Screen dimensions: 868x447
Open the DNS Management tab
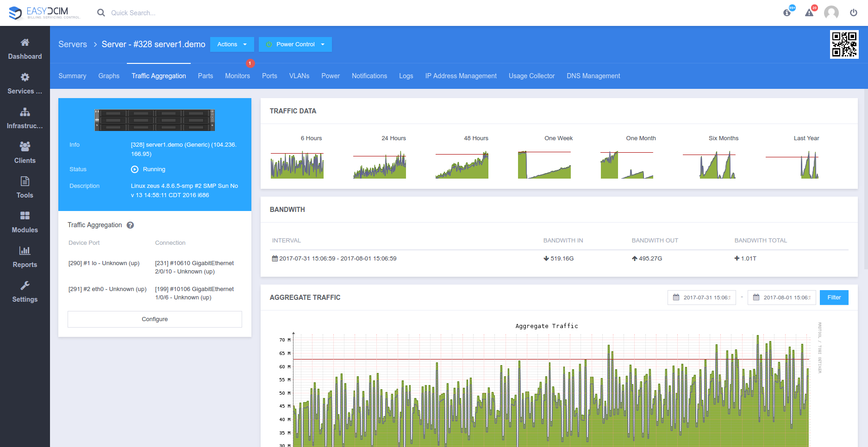tap(593, 76)
